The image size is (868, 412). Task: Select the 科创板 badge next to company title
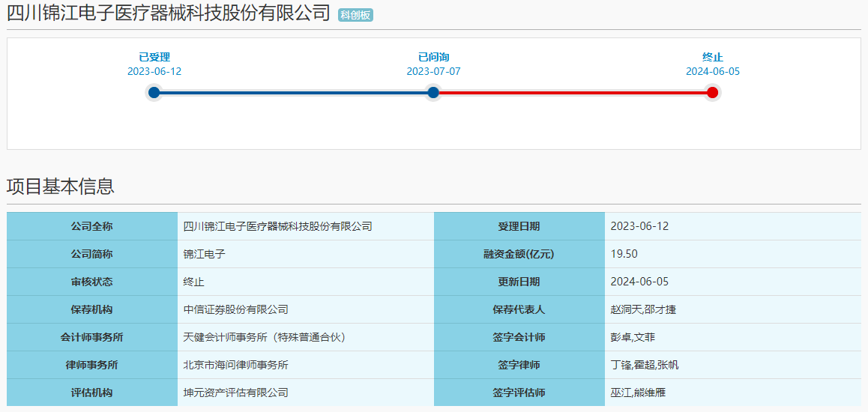[355, 15]
